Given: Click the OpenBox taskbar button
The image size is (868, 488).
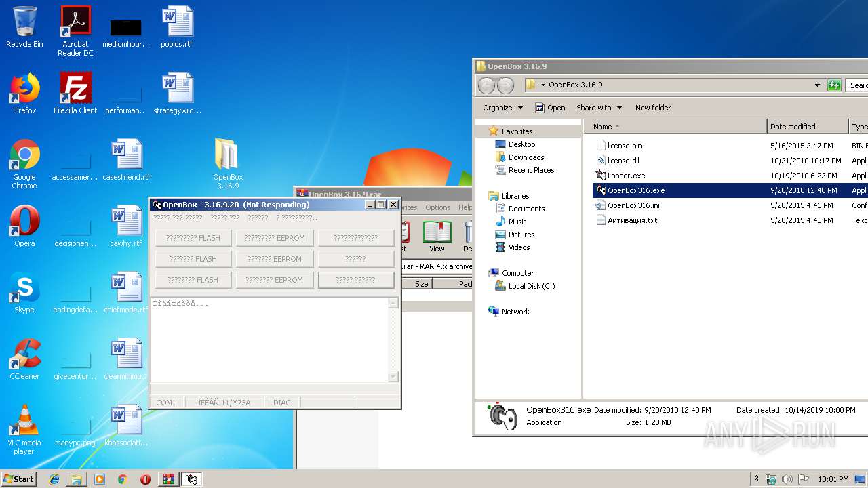Looking at the screenshot, I should (192, 479).
